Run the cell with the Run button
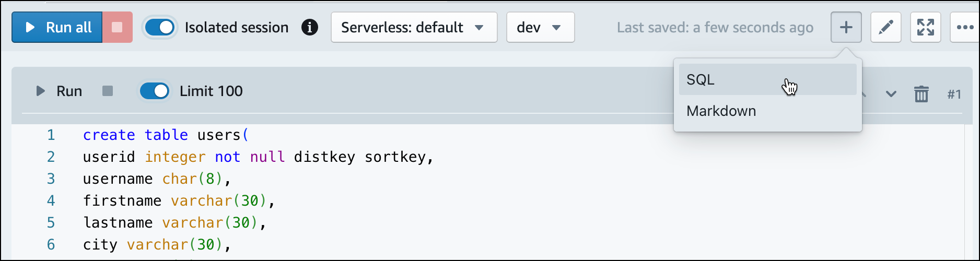Image resolution: width=980 pixels, height=261 pixels. (x=59, y=91)
